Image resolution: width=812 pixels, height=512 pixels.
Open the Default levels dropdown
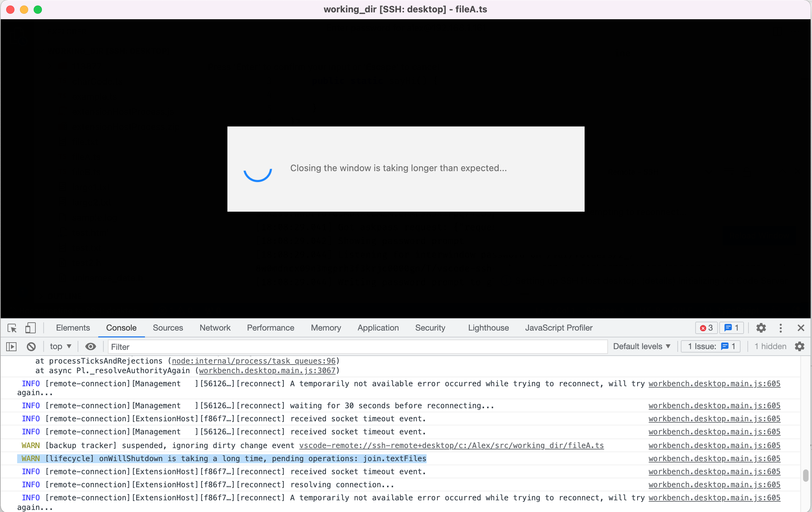point(641,346)
